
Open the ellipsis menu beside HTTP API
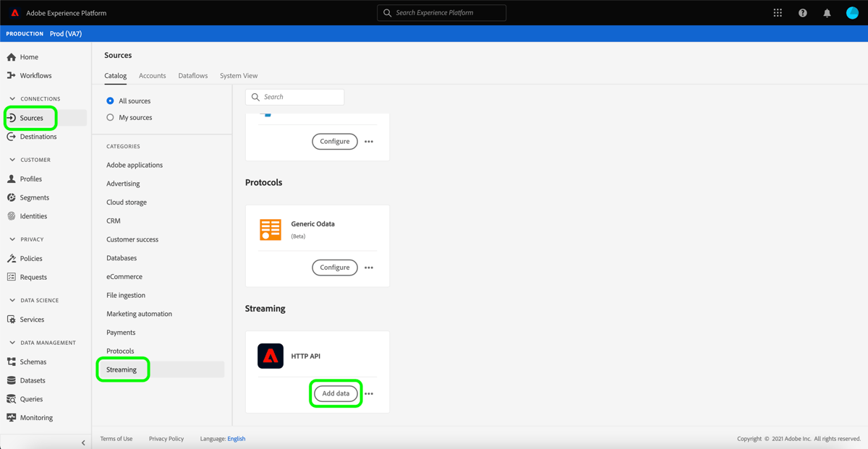tap(369, 393)
